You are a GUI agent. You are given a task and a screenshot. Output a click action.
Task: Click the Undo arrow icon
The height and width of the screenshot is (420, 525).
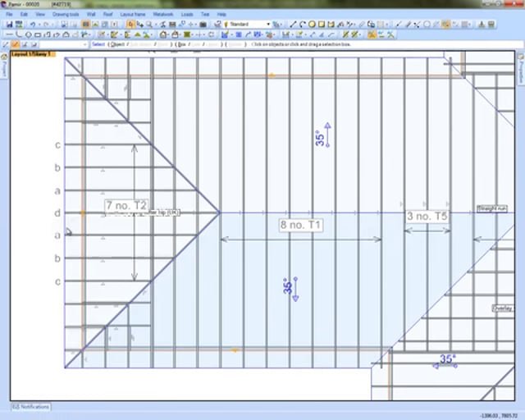click(33, 25)
